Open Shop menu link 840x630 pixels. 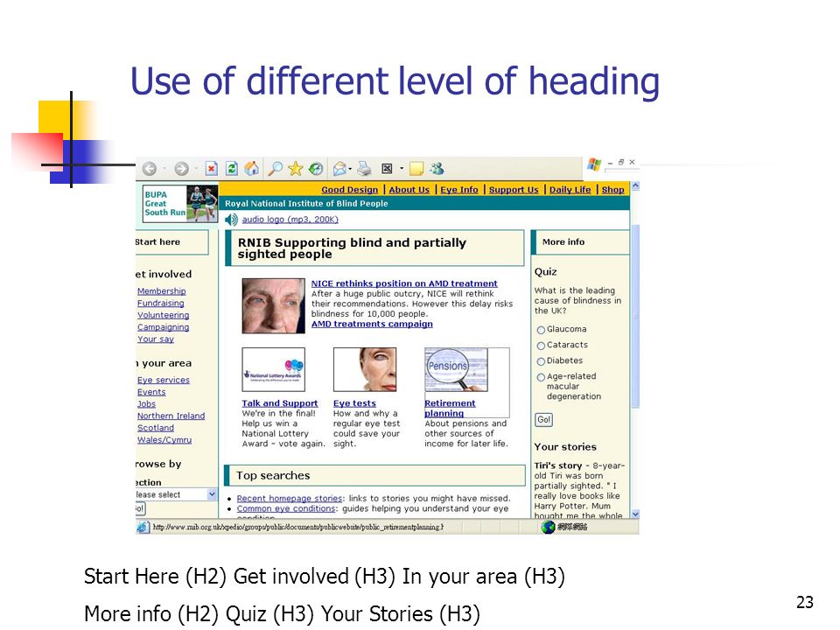pyautogui.click(x=612, y=190)
